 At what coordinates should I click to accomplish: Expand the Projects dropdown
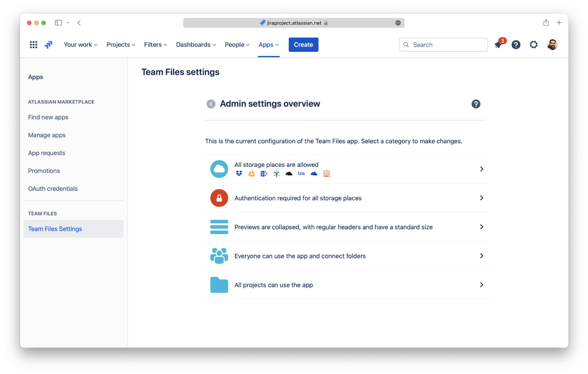point(121,45)
